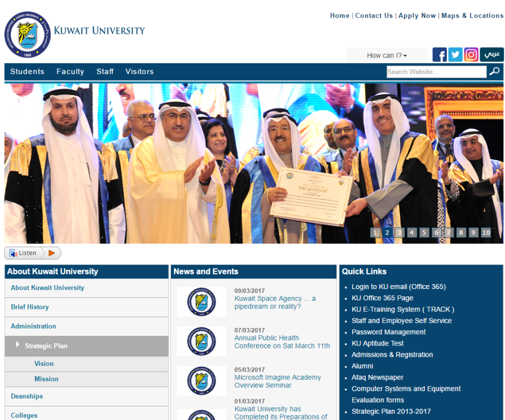Click the Listen speaker button
Screen dimensions: 505x420
pos(23,253)
